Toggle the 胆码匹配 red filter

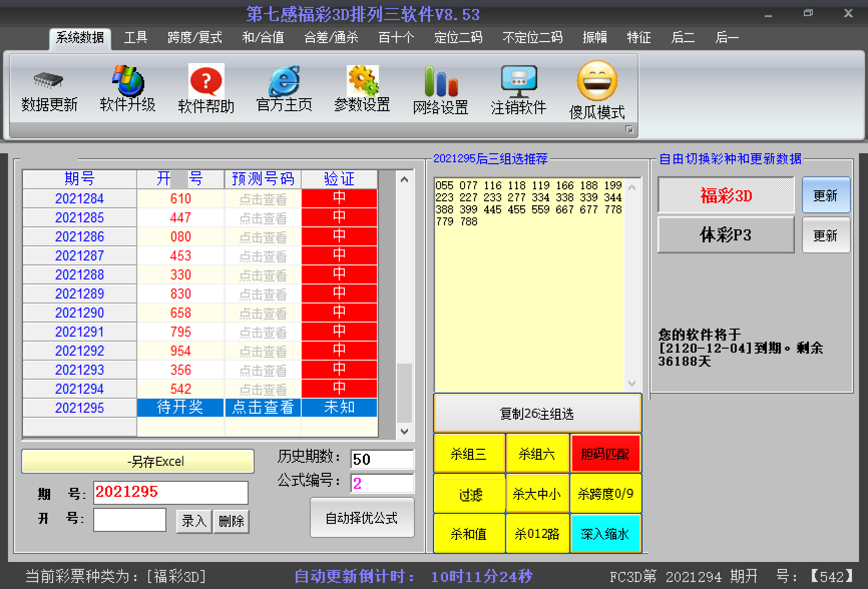coord(605,454)
